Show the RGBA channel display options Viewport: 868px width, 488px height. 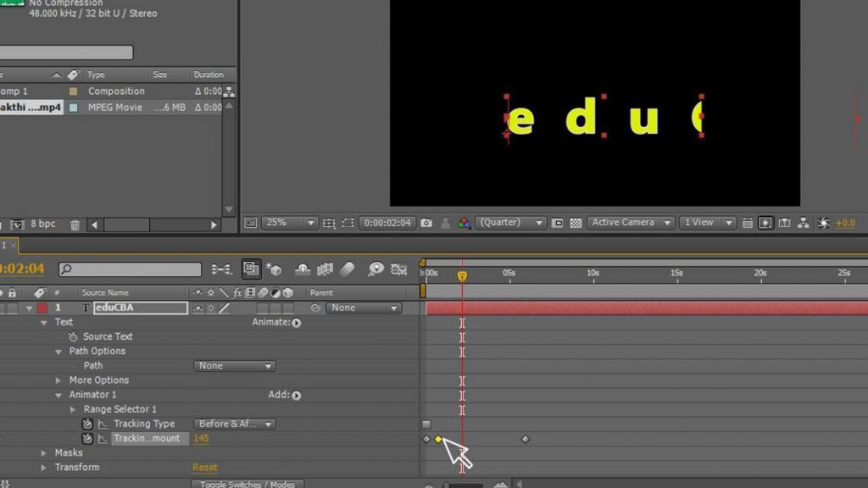pos(462,222)
